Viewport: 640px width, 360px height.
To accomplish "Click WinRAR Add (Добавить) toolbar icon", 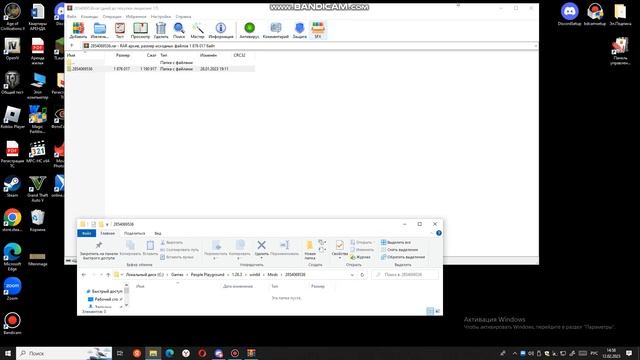I will 78,31.
